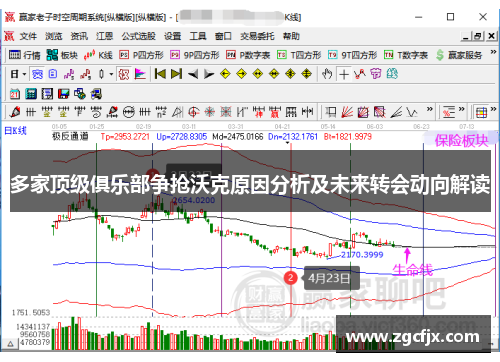Viewport: 500px width, 362px height.
Task: Click the report list icon
Action: [x=47, y=94]
